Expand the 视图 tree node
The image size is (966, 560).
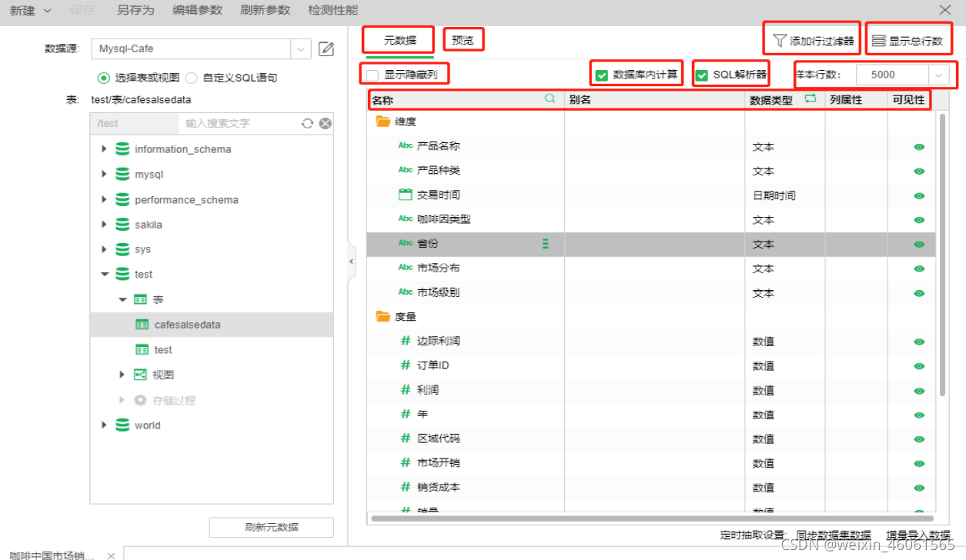pyautogui.click(x=122, y=375)
